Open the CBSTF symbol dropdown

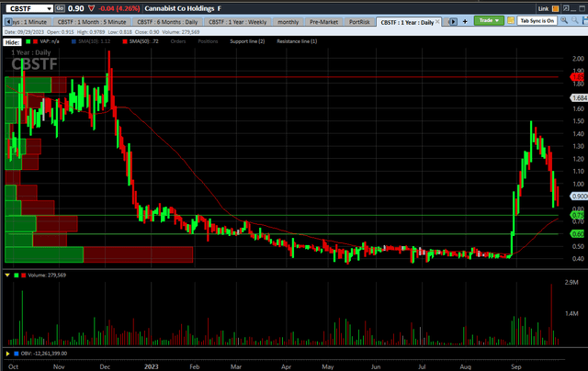pyautogui.click(x=49, y=8)
